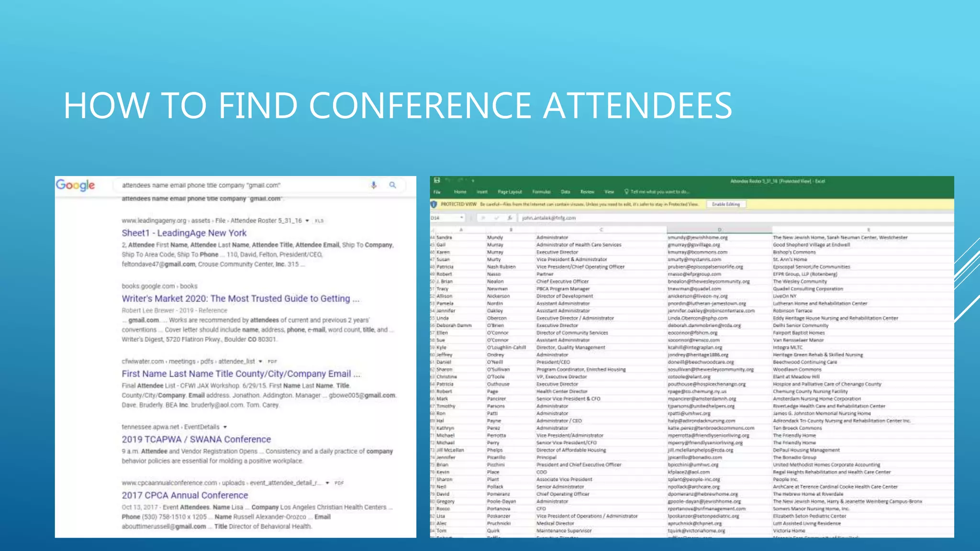
Task: Expand the cpcaannualconference result arrow
Action: point(328,483)
